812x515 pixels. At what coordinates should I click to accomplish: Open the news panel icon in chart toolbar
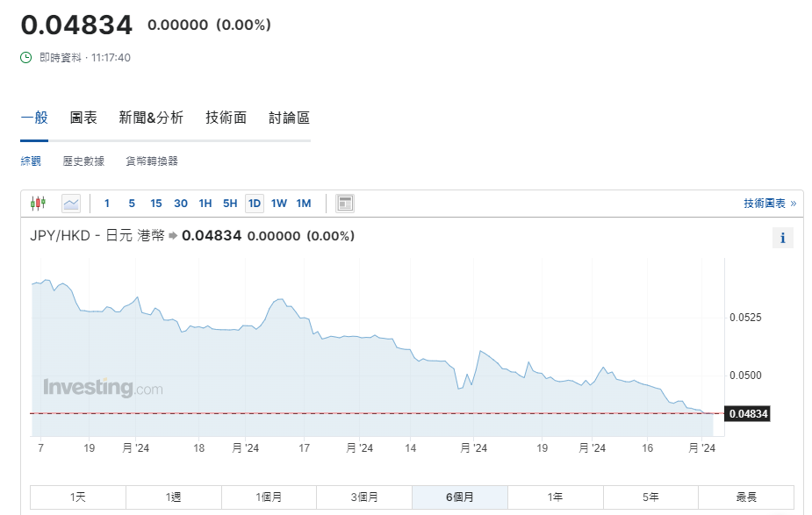tap(345, 204)
